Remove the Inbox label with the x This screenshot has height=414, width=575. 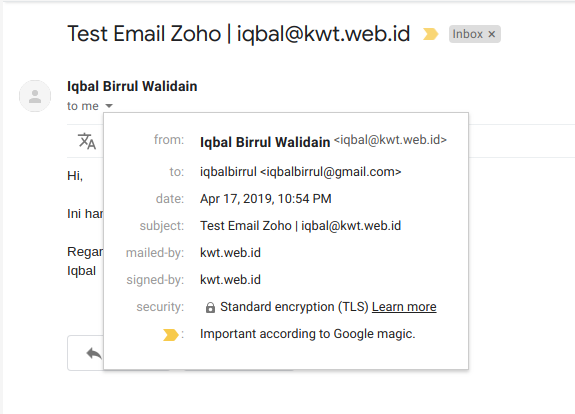492,34
